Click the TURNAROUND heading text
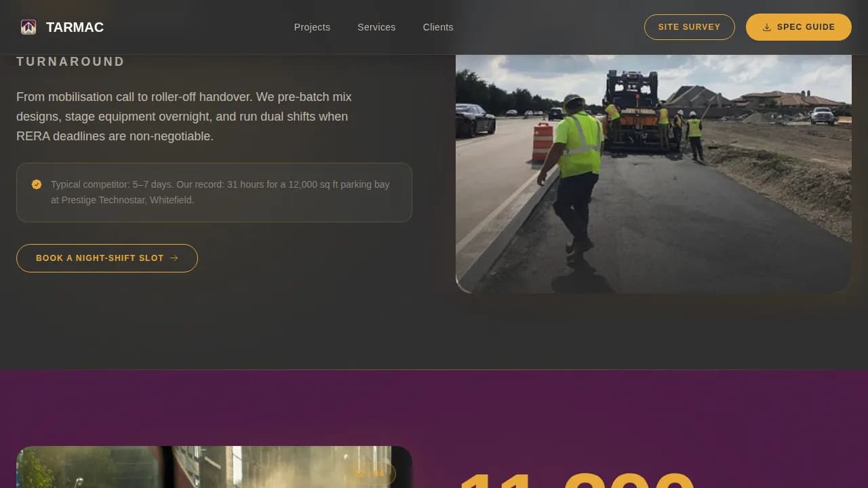The image size is (868, 488). point(71,62)
